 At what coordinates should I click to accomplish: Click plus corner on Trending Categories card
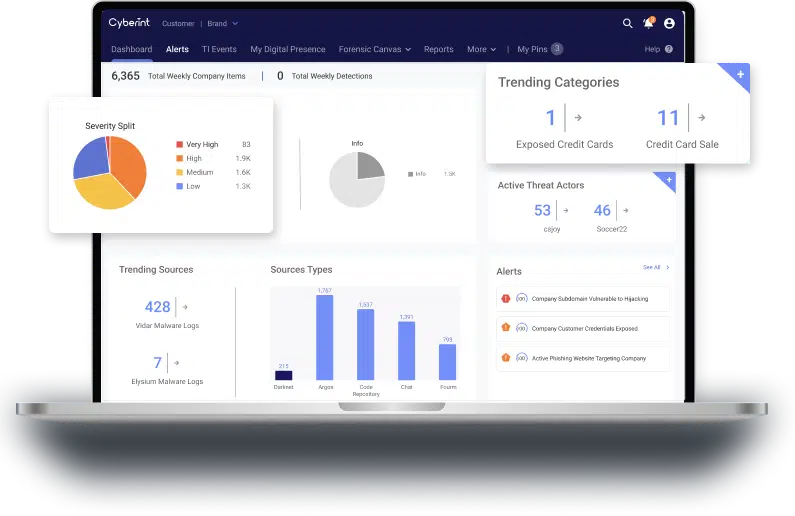pyautogui.click(x=740, y=76)
